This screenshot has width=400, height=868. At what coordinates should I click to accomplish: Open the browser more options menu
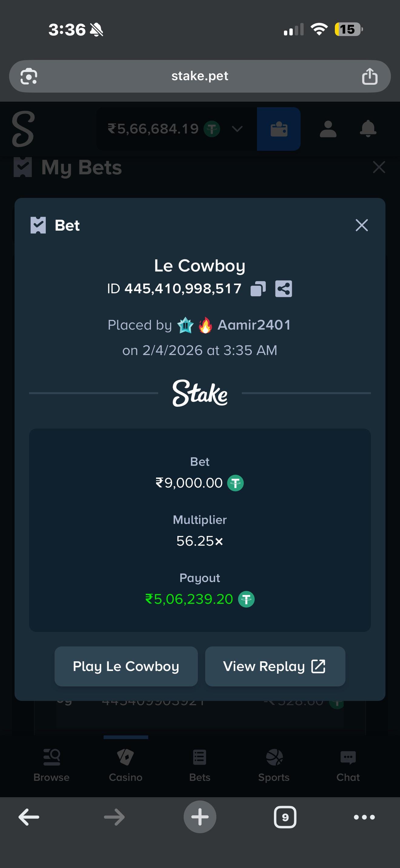[x=364, y=817]
